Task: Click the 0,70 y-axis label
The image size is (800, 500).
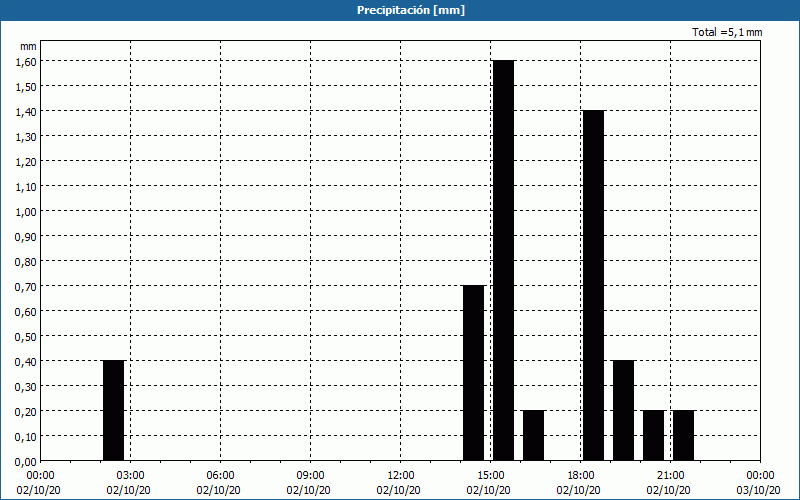Action: coord(26,287)
